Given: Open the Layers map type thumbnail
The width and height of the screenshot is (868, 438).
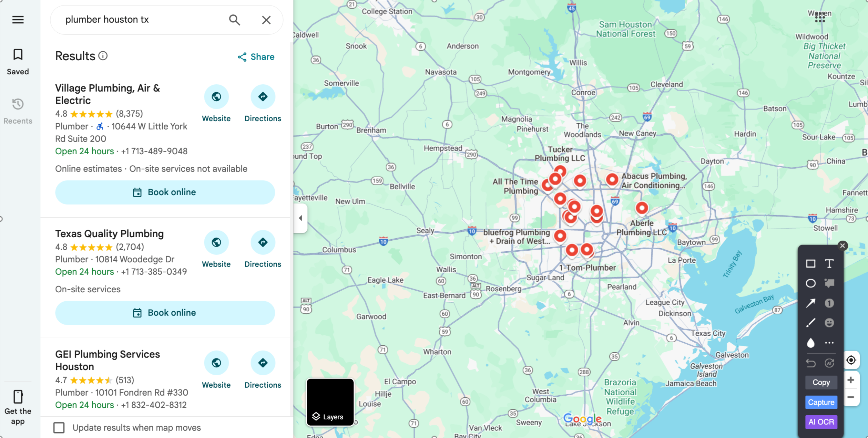Looking at the screenshot, I should coord(330,402).
